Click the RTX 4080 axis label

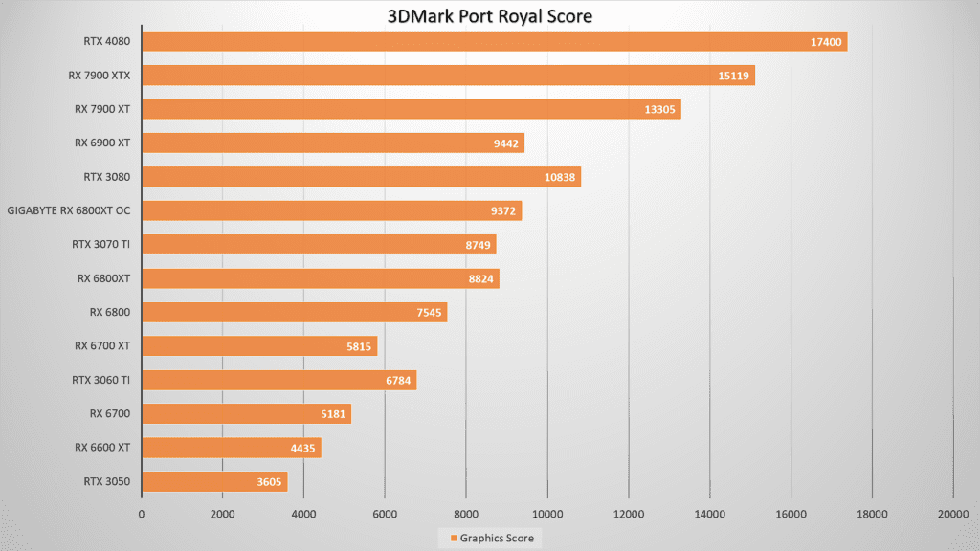(x=107, y=41)
